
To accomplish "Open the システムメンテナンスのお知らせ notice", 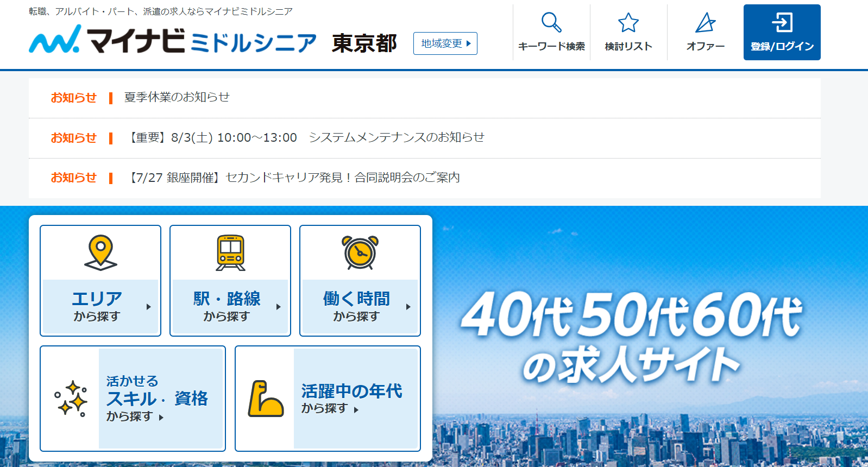I will (306, 137).
